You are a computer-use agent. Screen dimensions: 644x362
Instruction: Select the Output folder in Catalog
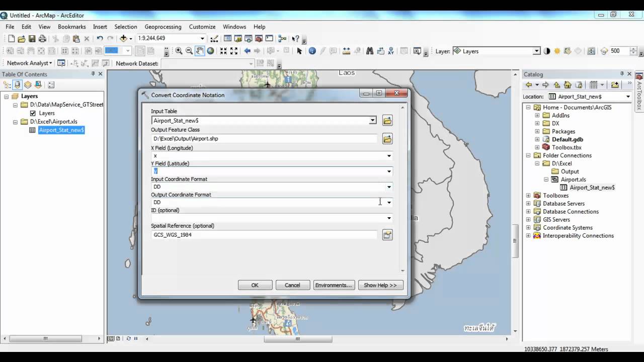tap(570, 171)
